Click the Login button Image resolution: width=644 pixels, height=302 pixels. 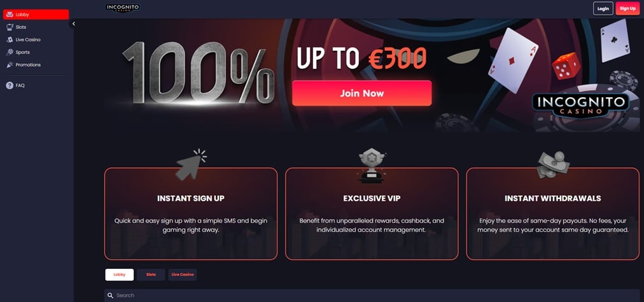coord(603,9)
